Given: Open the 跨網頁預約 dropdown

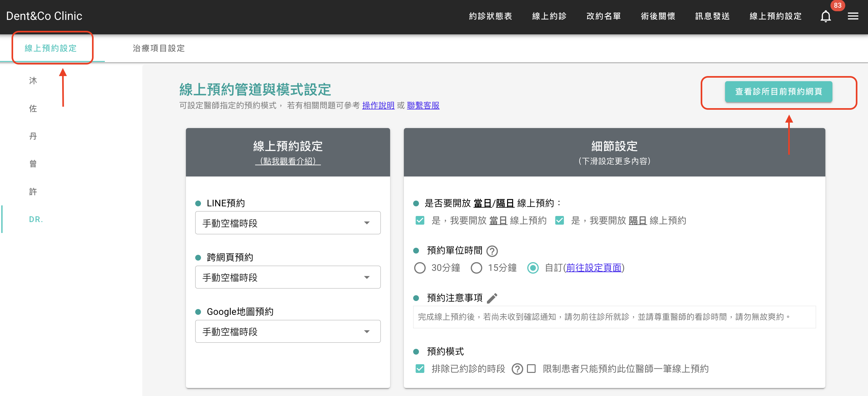Looking at the screenshot, I should [x=288, y=277].
